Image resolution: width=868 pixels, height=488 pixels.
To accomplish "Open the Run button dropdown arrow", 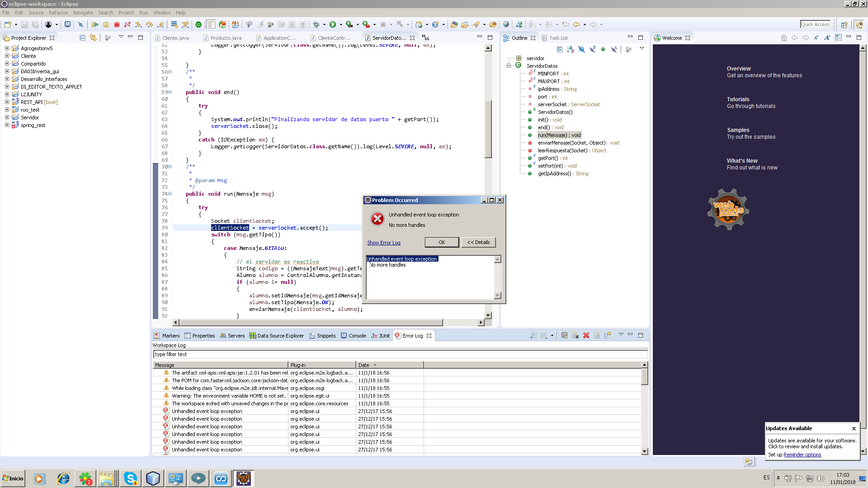I will point(340,25).
